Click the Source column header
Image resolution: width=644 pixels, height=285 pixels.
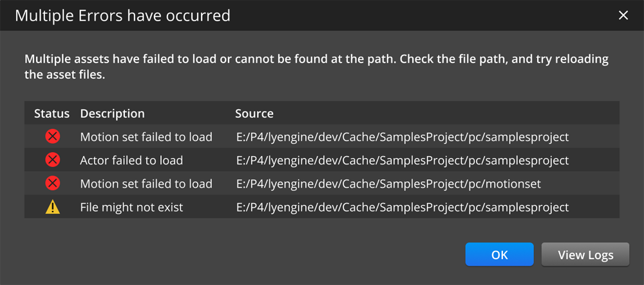coord(254,113)
